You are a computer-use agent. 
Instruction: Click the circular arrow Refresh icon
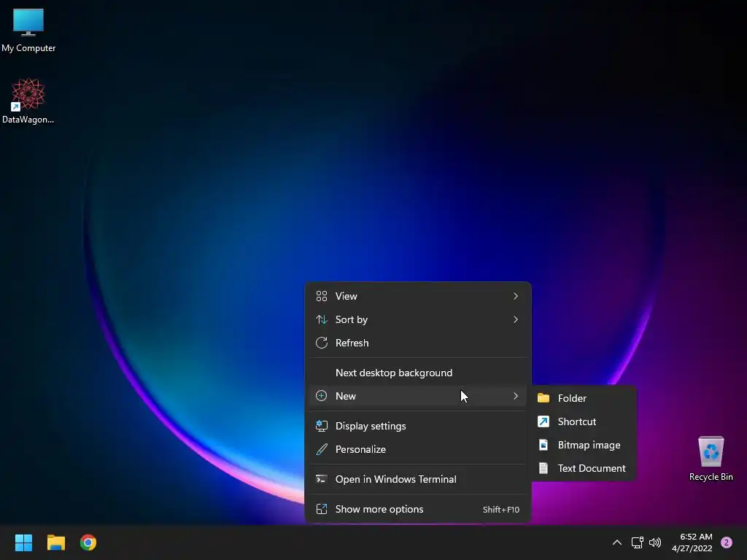[322, 343]
